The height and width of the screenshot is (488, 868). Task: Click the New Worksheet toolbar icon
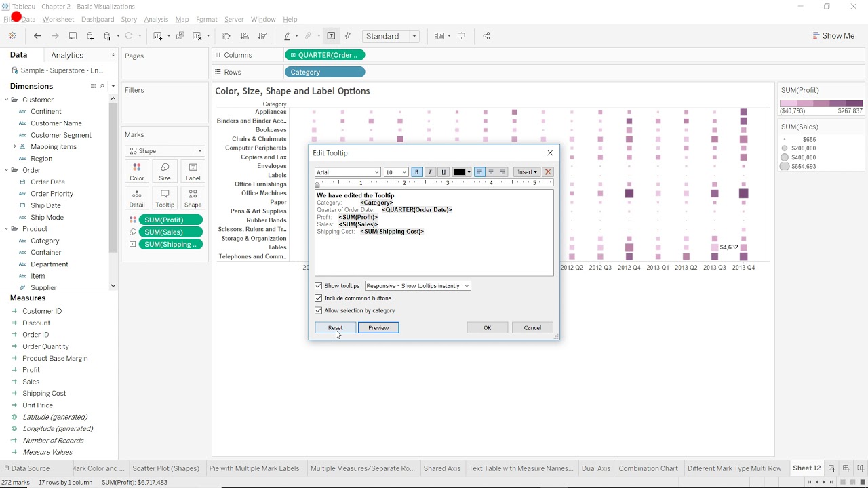(157, 36)
